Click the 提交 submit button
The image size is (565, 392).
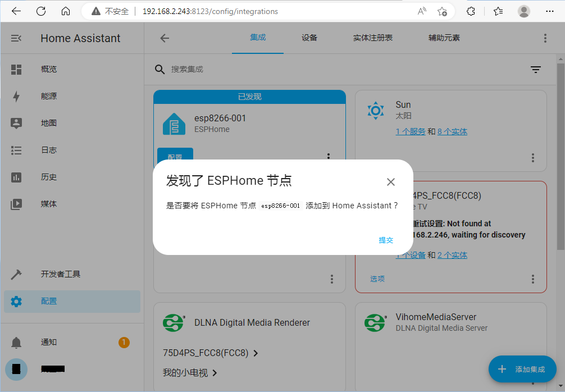click(x=386, y=240)
